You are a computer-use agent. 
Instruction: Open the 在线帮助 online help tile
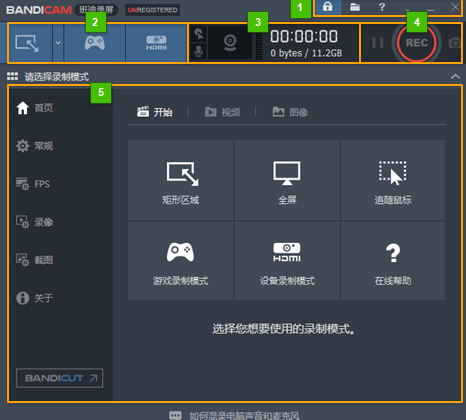(393, 261)
